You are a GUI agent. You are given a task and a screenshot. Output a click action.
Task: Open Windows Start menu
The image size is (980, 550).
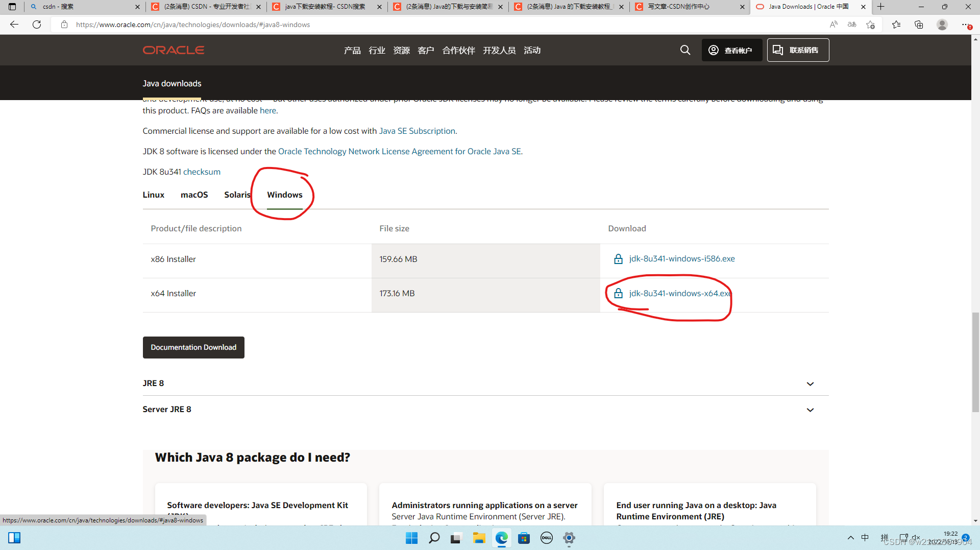(411, 538)
